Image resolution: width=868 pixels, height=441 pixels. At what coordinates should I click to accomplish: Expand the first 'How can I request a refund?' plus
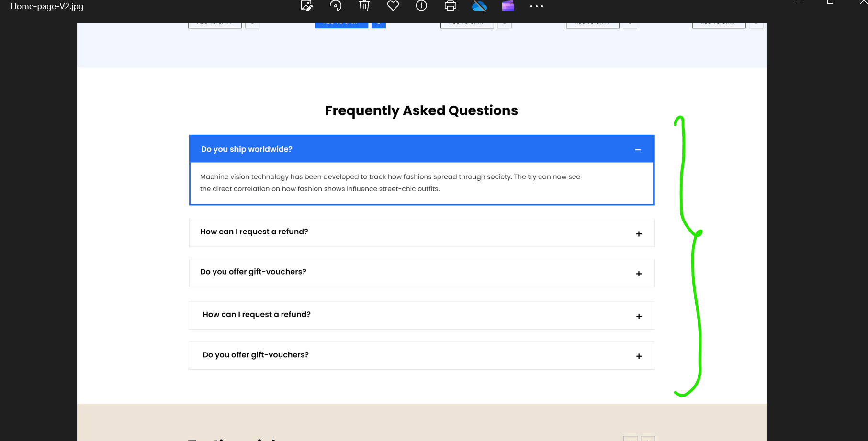[x=639, y=234]
